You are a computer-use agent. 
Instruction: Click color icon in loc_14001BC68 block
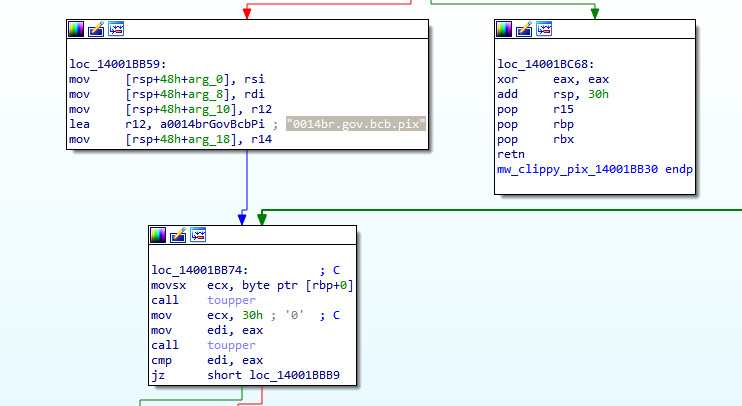504,29
